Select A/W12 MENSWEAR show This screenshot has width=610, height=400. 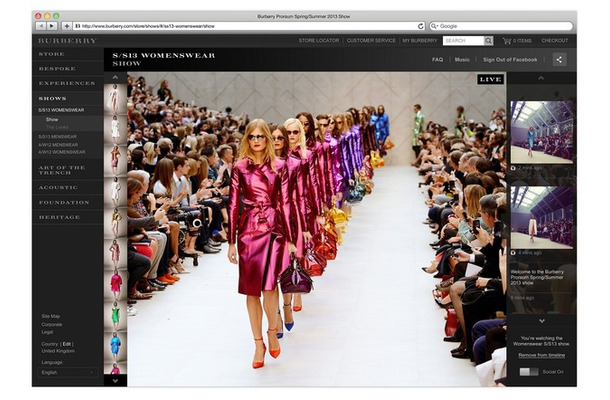[x=58, y=145]
